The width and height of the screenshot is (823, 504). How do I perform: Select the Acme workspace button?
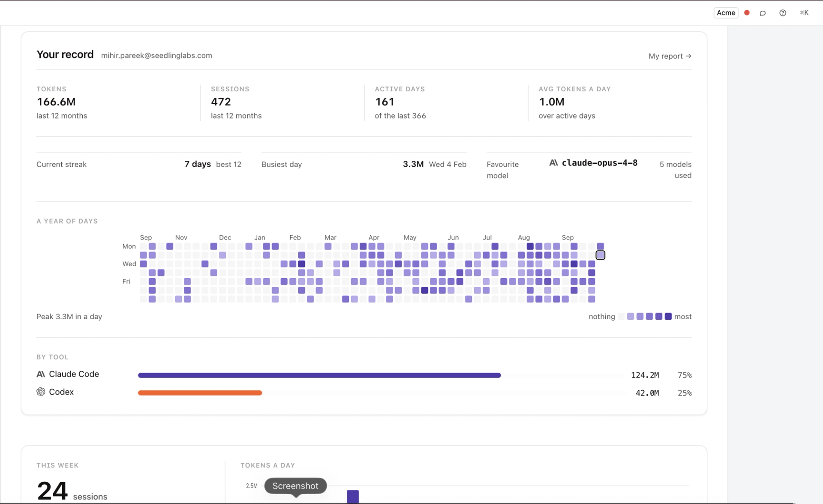(x=726, y=13)
